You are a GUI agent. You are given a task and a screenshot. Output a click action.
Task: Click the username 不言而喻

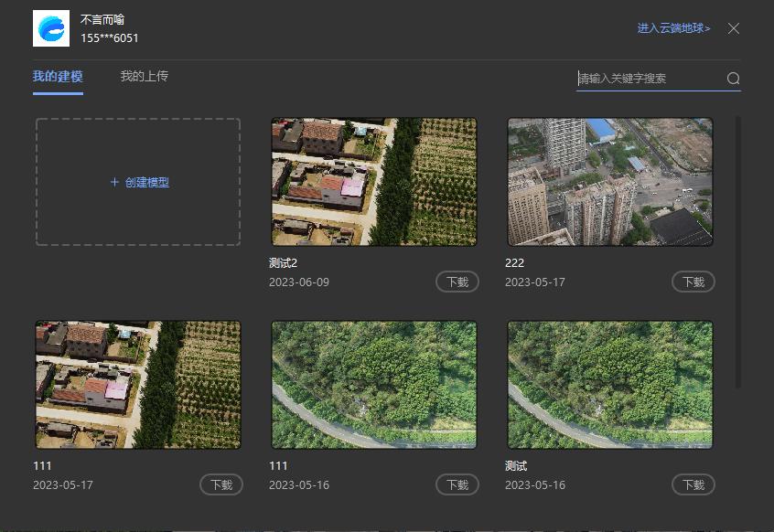(102, 20)
